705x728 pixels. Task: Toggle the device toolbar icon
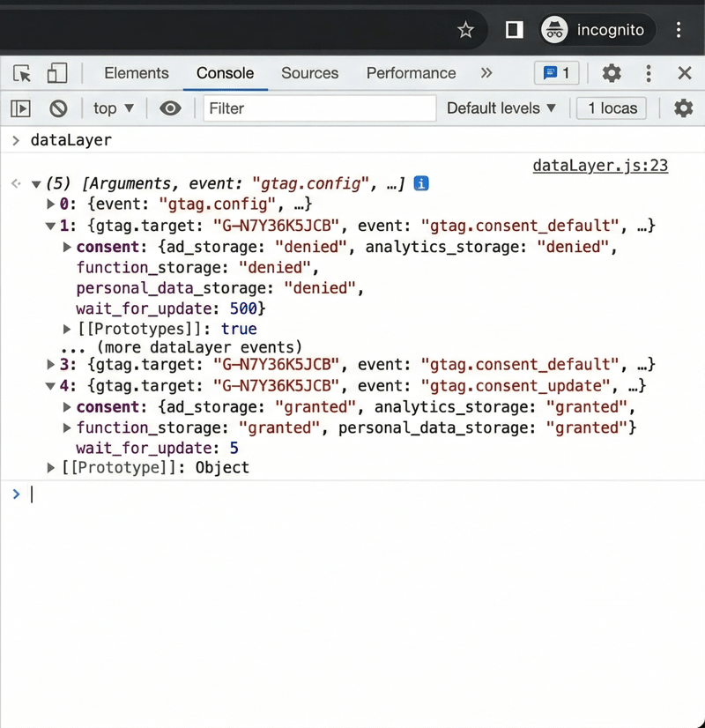pyautogui.click(x=57, y=73)
